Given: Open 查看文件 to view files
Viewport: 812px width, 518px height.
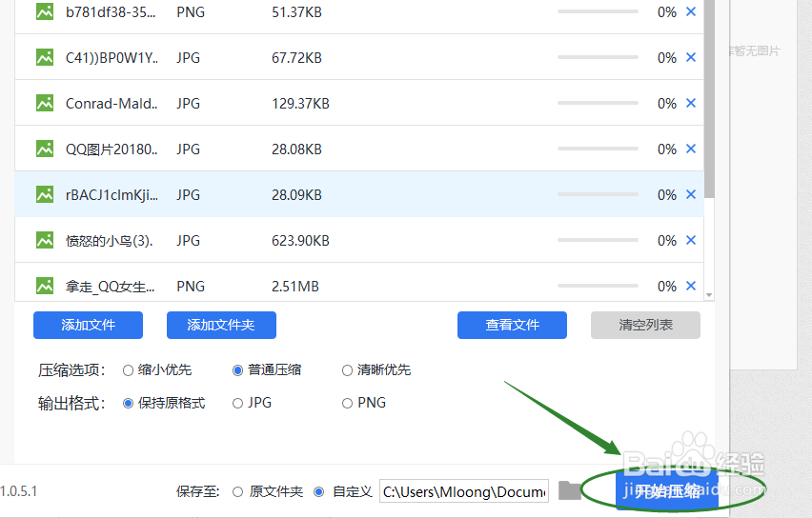Looking at the screenshot, I should point(512,325).
